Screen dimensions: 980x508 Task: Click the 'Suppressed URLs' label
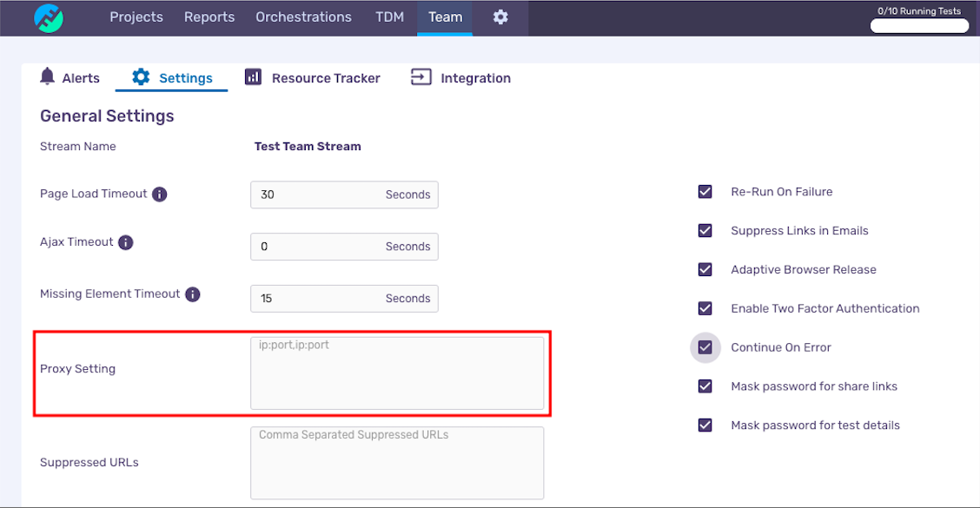[89, 462]
